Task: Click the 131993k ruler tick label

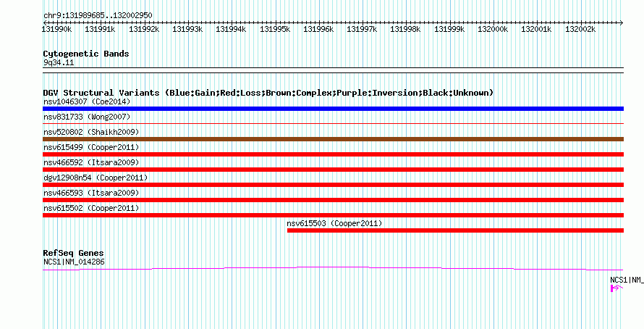Action: [x=187, y=30]
